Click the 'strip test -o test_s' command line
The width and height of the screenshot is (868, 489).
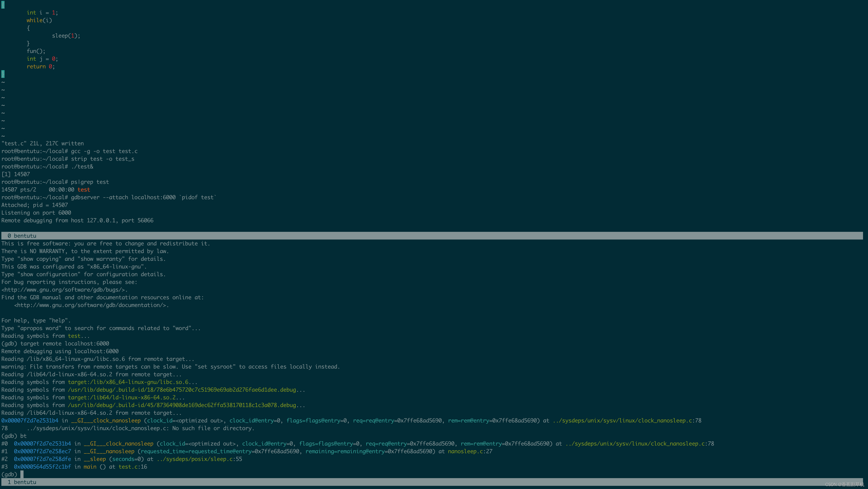[103, 159]
